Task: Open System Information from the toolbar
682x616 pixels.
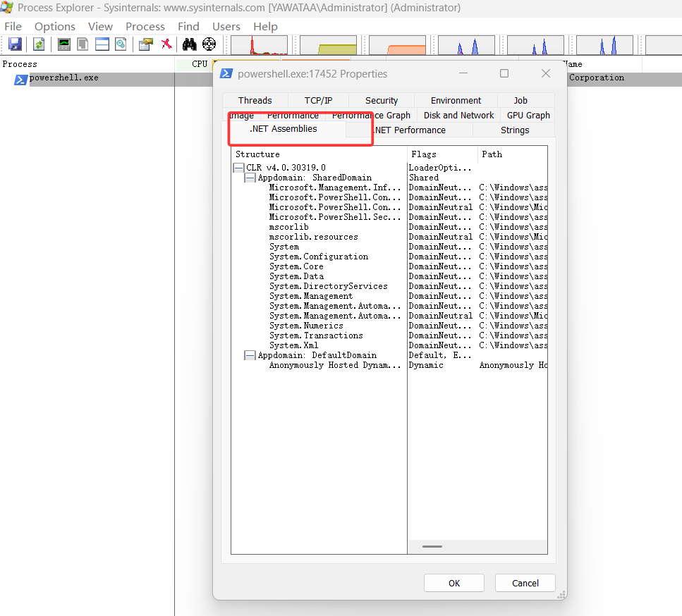Action: [x=64, y=44]
